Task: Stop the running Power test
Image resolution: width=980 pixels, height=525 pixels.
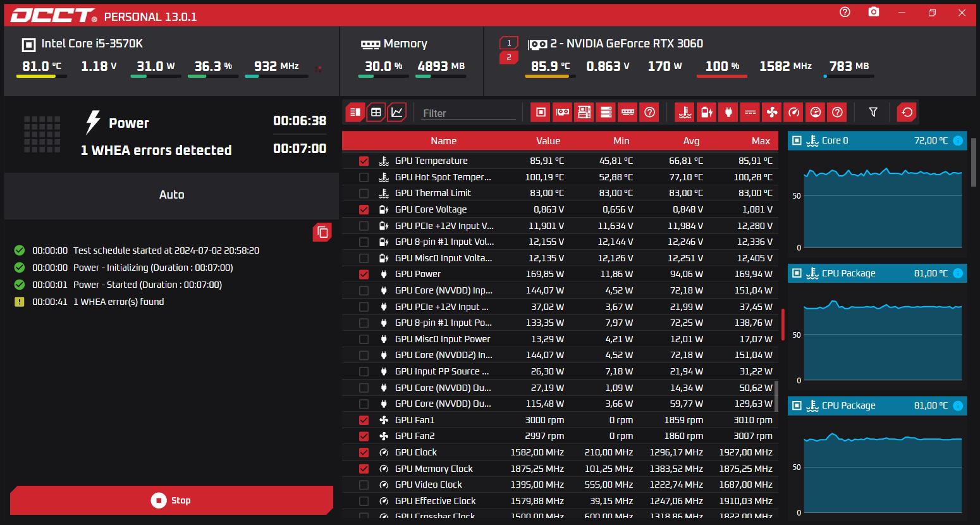Action: point(171,500)
